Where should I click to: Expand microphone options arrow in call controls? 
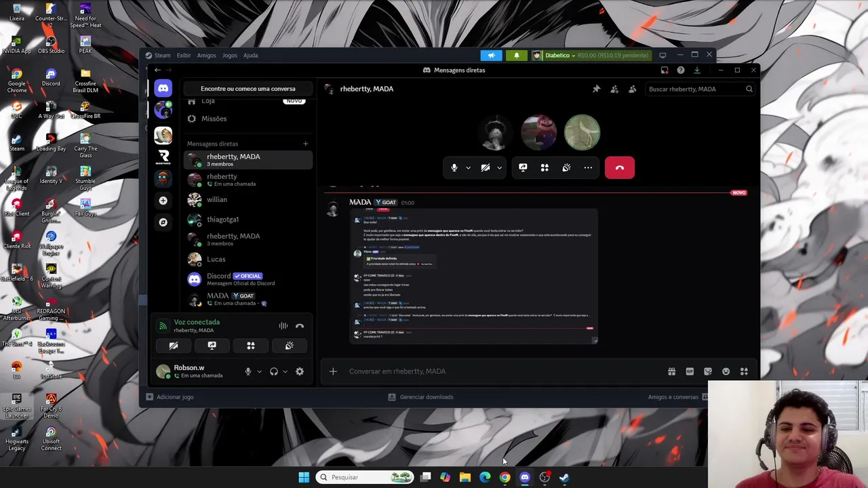468,168
